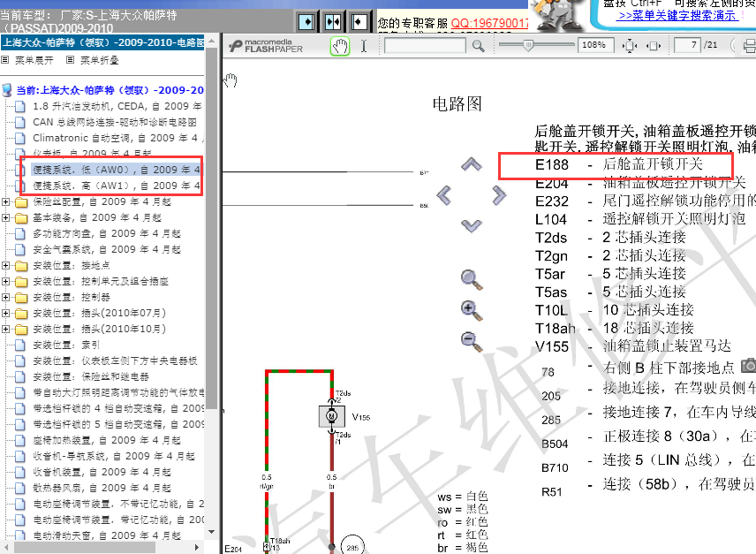Click the pan up arrow overlay
Image resolution: width=756 pixels, height=554 pixels.
[x=471, y=164]
